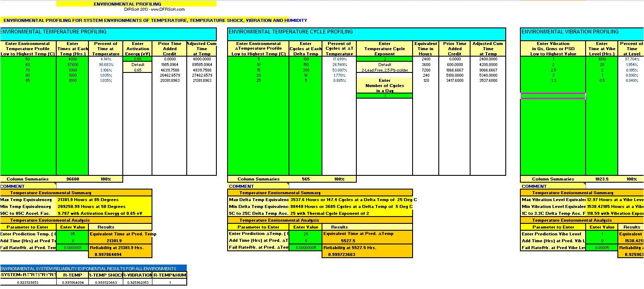
Task: Select the 26462.6579 prior time credit cell
Action: 169,75
